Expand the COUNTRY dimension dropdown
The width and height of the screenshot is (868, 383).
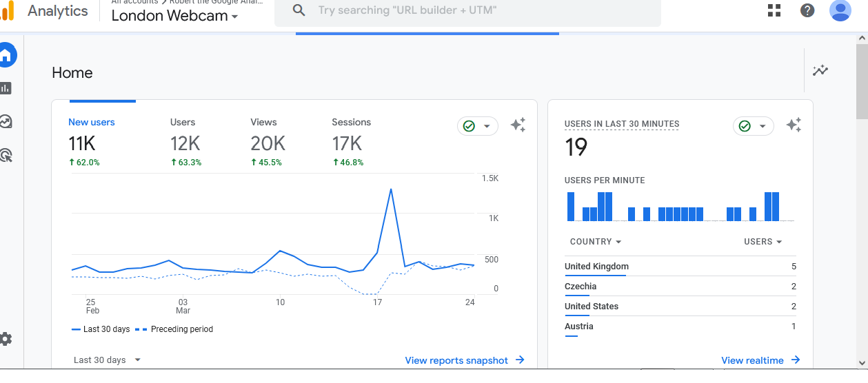596,242
